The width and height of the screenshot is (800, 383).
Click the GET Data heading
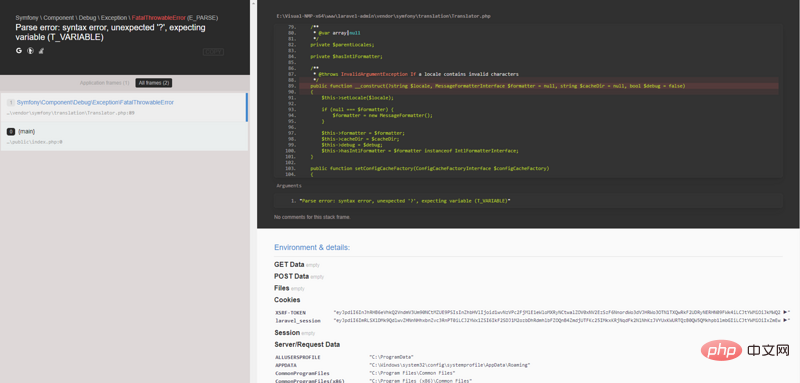[289, 265]
